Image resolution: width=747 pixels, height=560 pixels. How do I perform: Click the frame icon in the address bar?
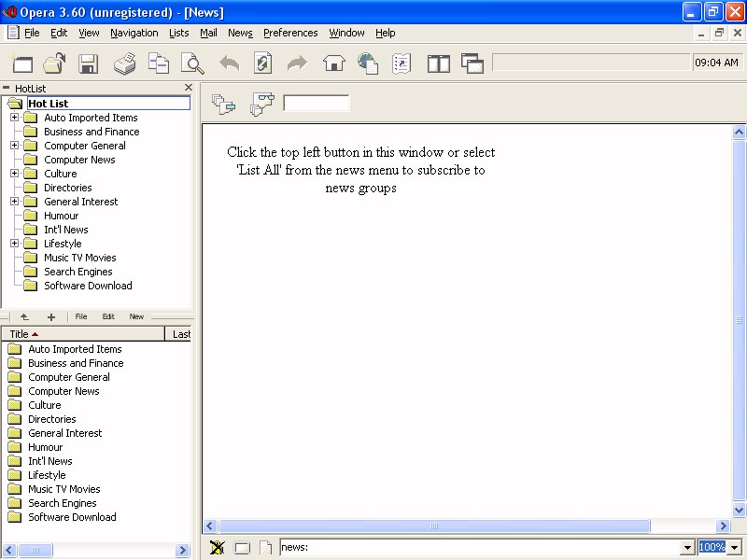click(242, 548)
